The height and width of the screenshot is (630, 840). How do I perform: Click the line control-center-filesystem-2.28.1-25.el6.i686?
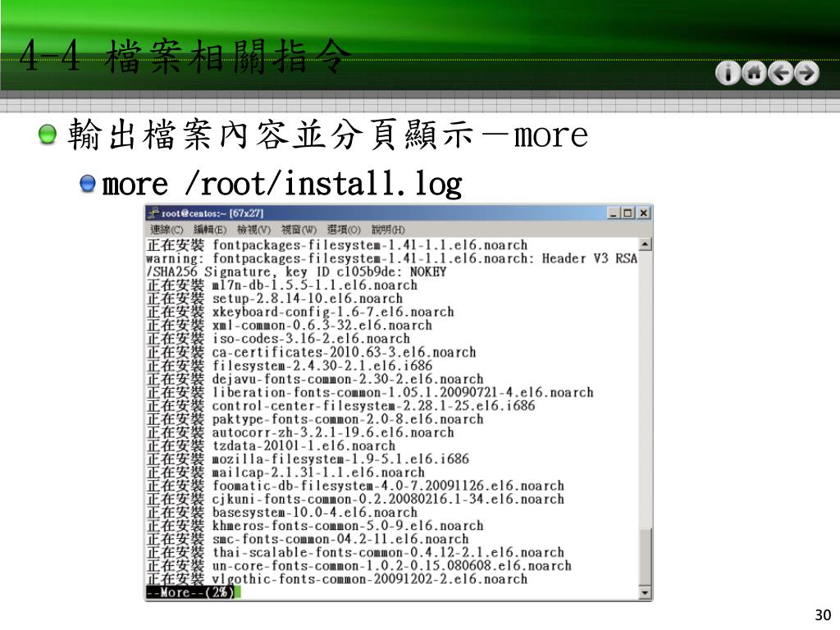[x=341, y=405]
